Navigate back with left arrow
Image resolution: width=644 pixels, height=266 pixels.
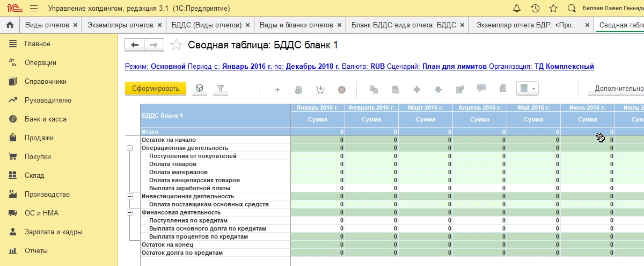[135, 45]
